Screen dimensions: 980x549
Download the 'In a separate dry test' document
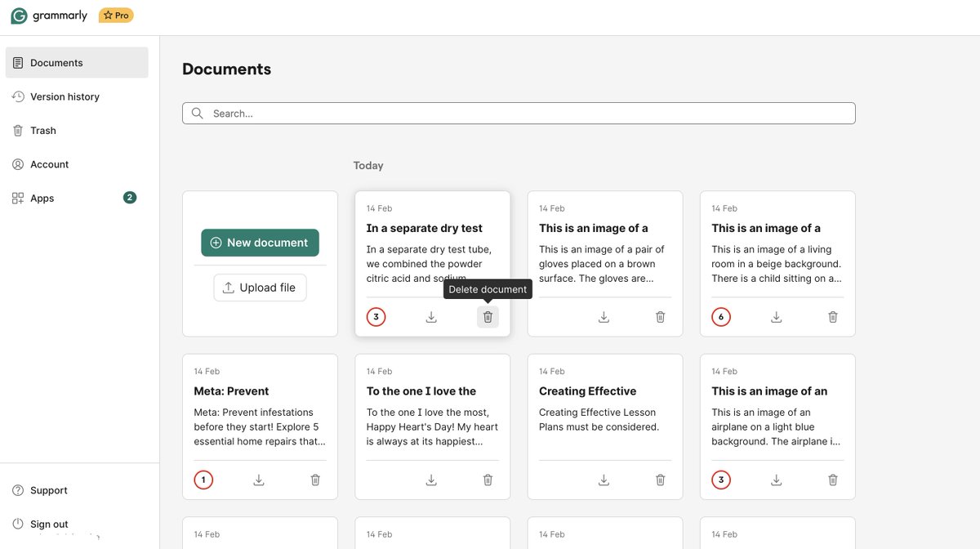click(431, 317)
